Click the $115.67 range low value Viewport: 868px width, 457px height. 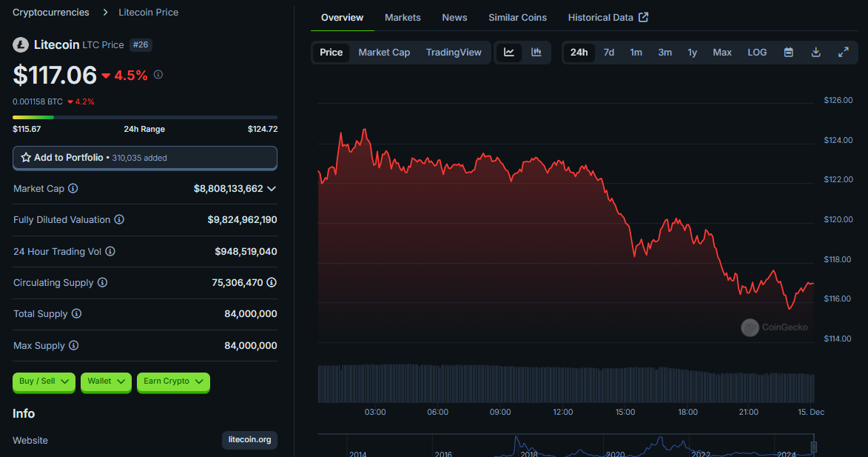pyautogui.click(x=27, y=129)
